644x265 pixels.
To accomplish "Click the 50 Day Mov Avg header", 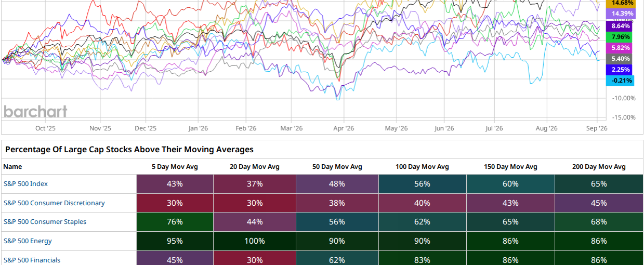I will [337, 167].
